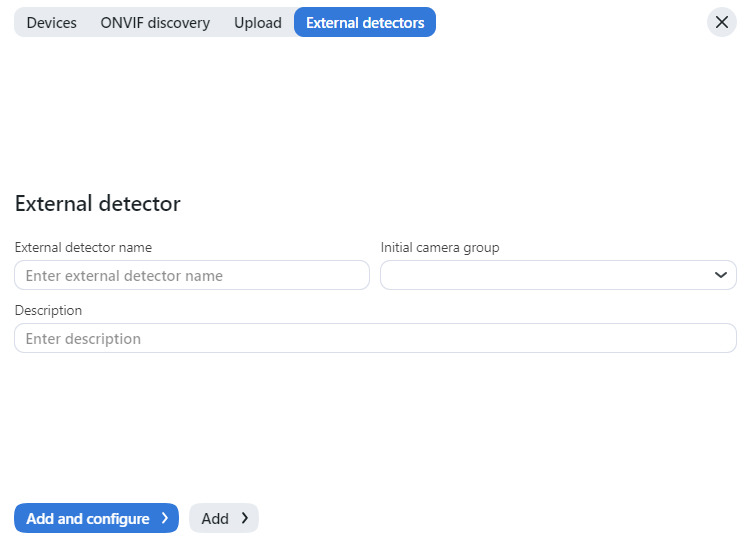Click the 'Initial camera group' label
This screenshot has width=748, height=539.
tap(439, 247)
